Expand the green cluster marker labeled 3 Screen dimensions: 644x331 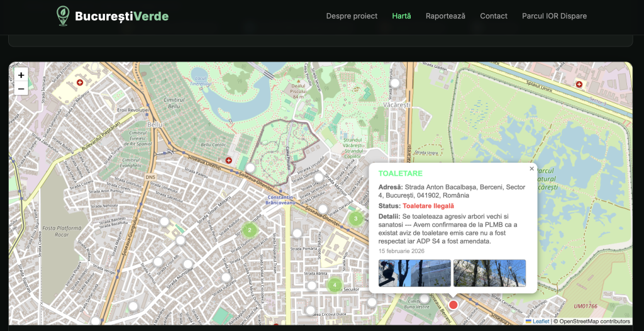[355, 219]
